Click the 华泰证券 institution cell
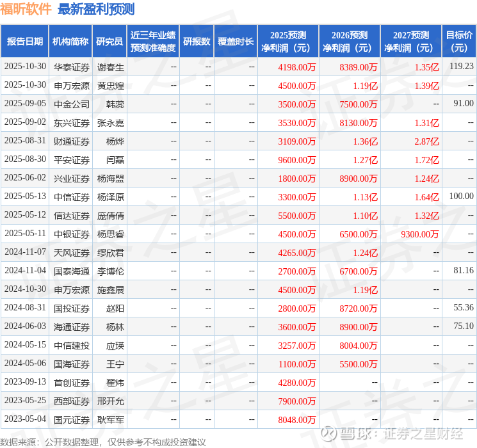The height and width of the screenshot is (448, 477). coord(72,67)
